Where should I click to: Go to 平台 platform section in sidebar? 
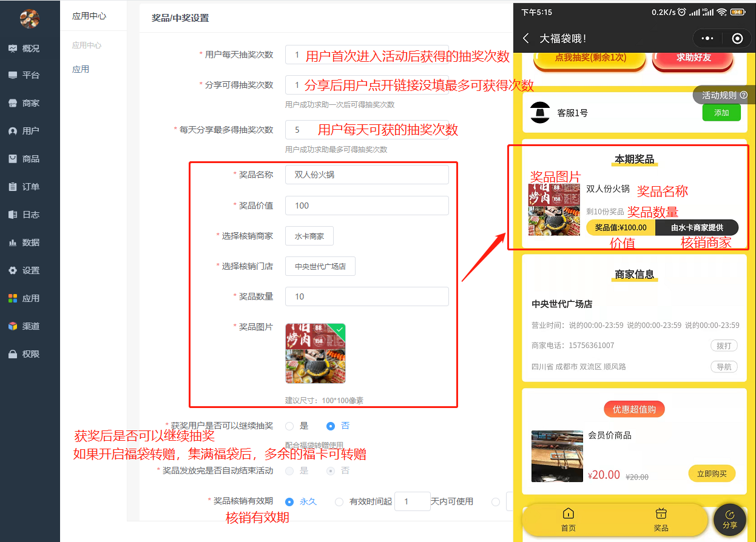click(24, 75)
